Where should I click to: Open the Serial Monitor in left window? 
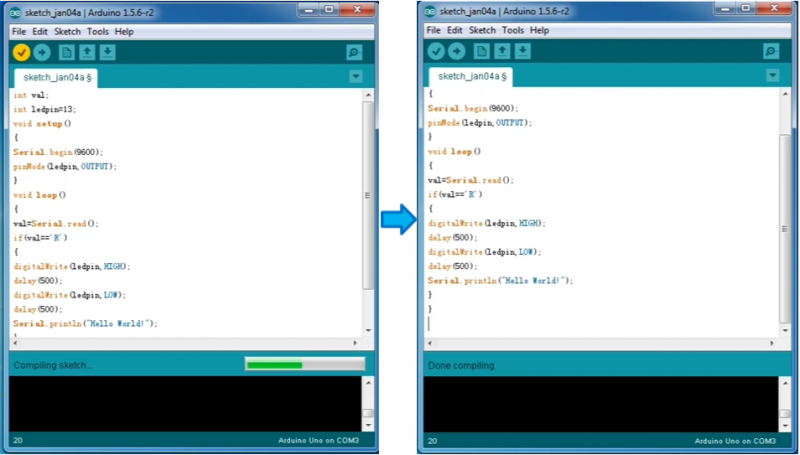[354, 52]
